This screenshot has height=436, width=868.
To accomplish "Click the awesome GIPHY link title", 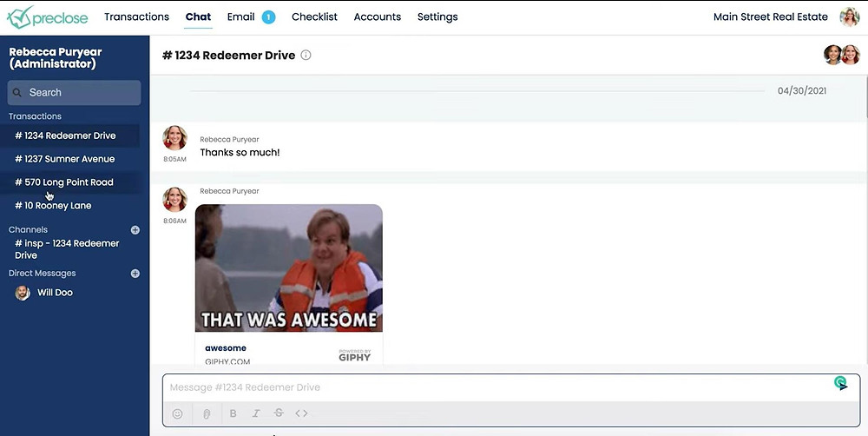I will (226, 348).
